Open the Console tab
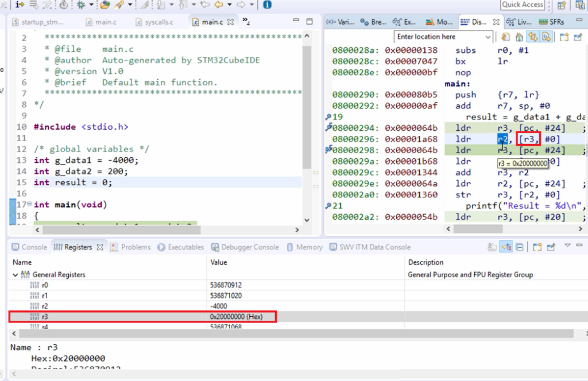Screen dimensions: 588x381 pyautogui.click(x=29, y=247)
